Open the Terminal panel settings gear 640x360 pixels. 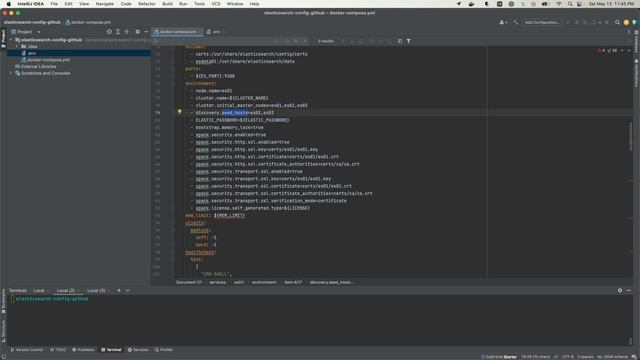620,291
